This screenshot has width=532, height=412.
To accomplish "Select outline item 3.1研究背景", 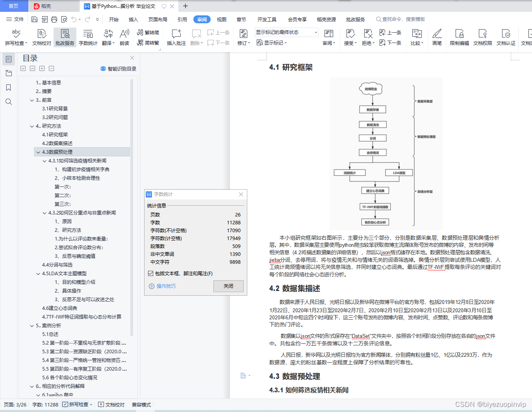I will pos(55,109).
